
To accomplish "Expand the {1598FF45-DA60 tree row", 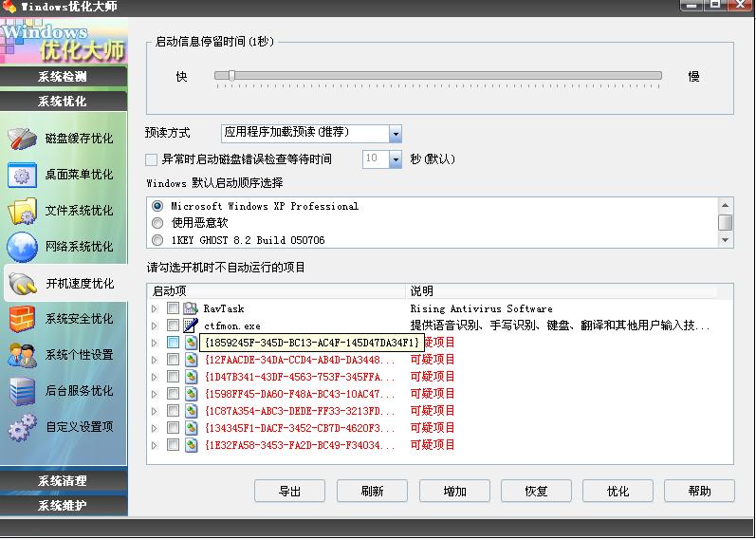I will [155, 394].
